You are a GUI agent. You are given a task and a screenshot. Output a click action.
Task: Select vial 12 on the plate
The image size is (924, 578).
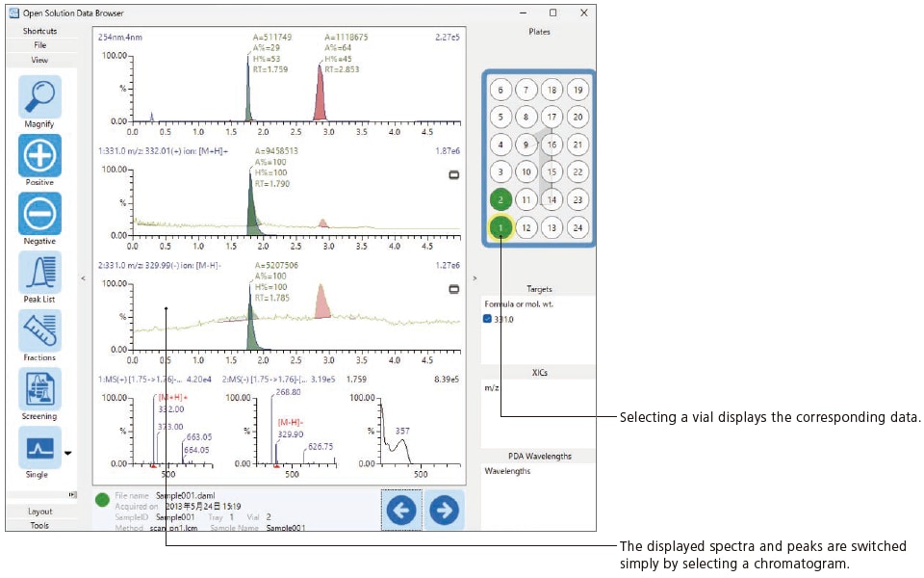(526, 228)
